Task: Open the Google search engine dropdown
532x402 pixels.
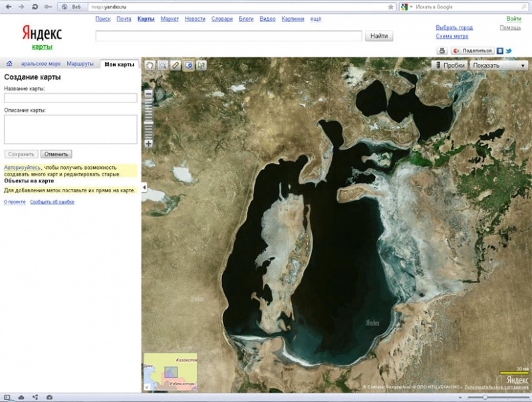Action: click(x=406, y=7)
